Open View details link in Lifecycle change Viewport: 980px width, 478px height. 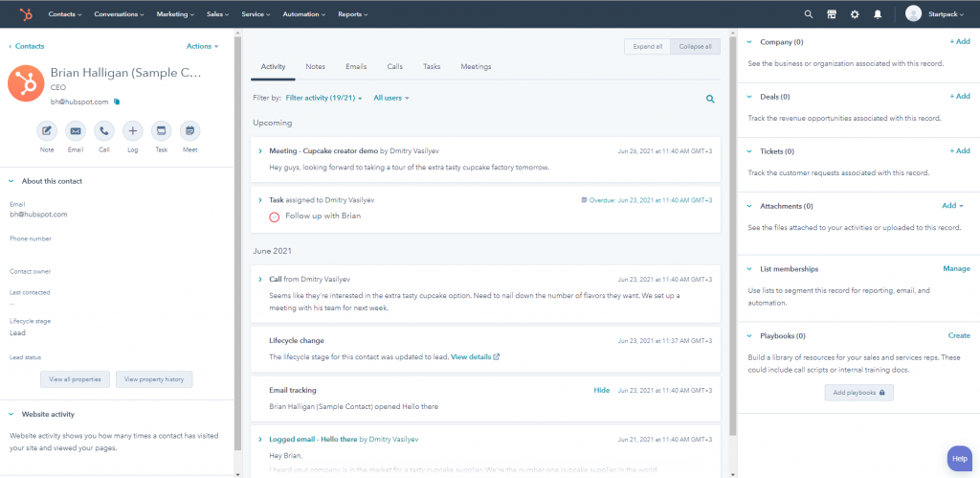[471, 357]
